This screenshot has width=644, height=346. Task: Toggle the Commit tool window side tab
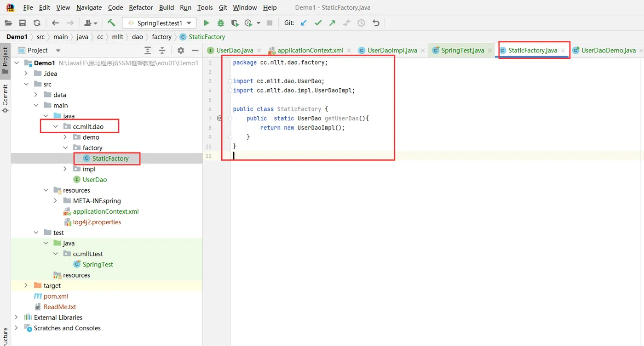coord(5,98)
